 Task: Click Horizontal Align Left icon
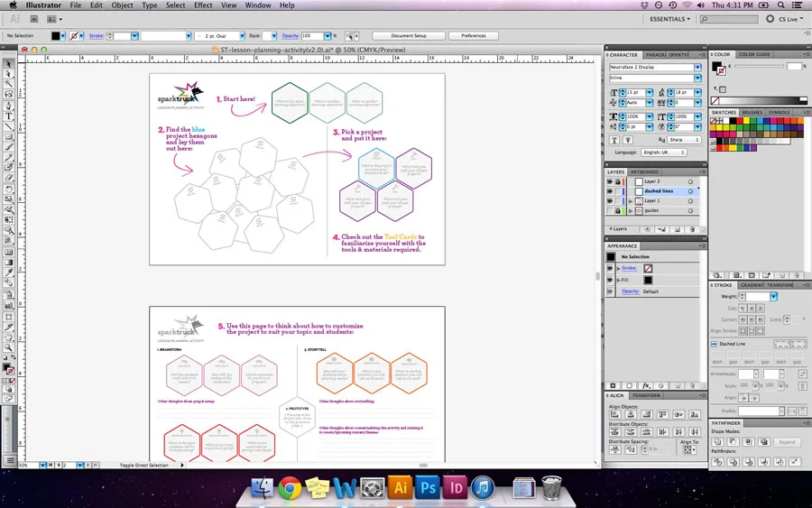[614, 414]
